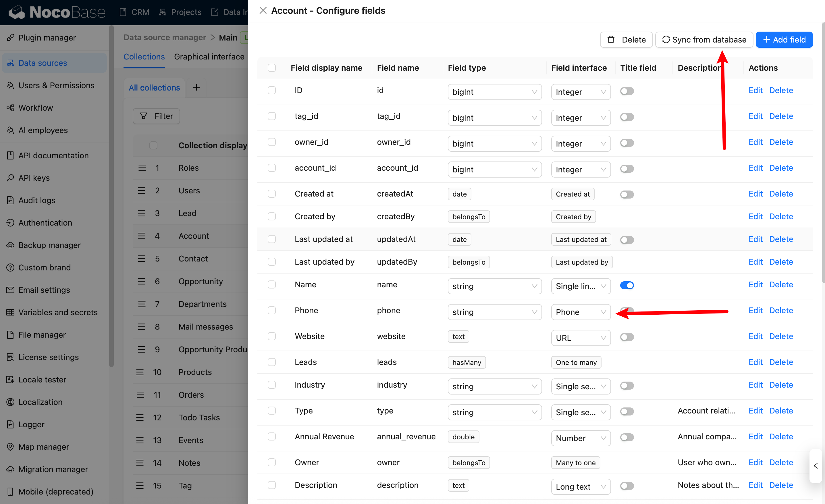Click Edit link for the Industry field
The width and height of the screenshot is (825, 504).
coord(755,385)
